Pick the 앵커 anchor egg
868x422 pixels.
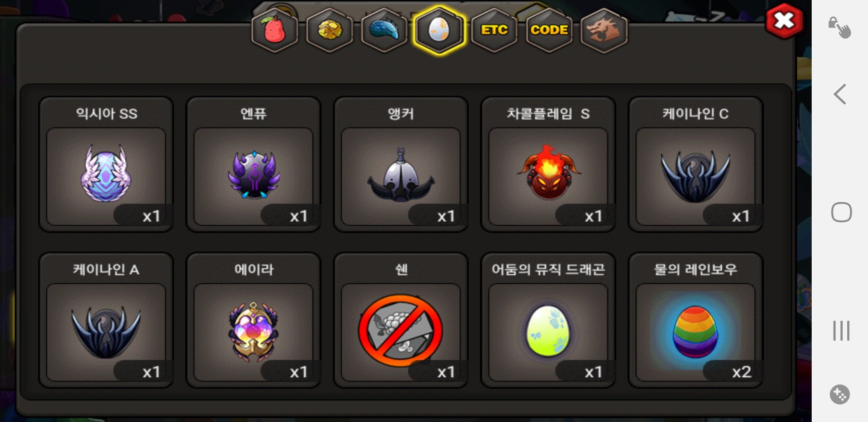click(401, 165)
